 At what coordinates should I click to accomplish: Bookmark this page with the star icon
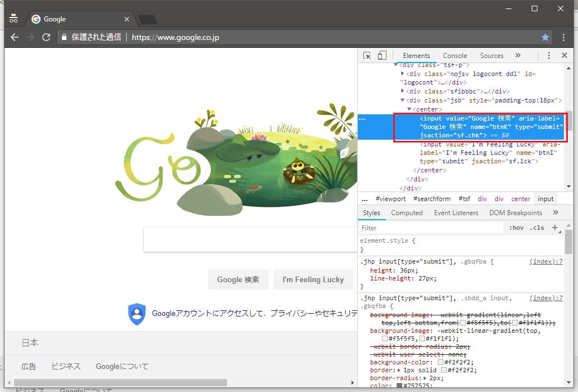tap(545, 37)
